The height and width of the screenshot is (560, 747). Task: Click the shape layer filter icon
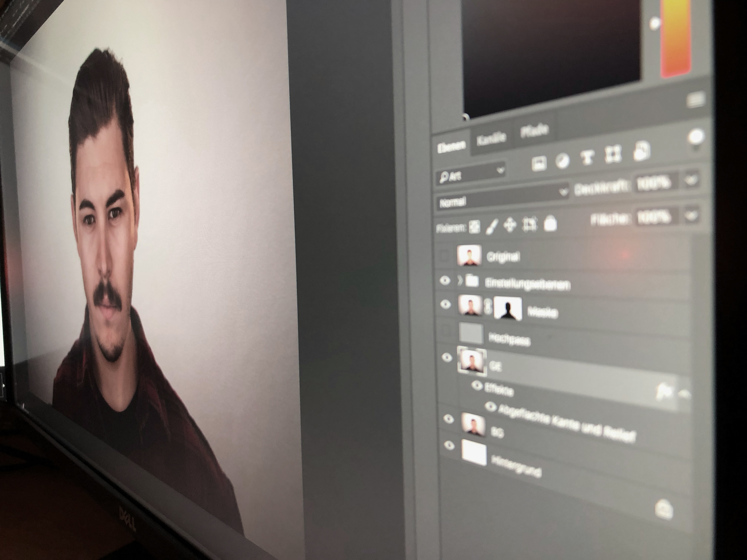click(x=613, y=154)
